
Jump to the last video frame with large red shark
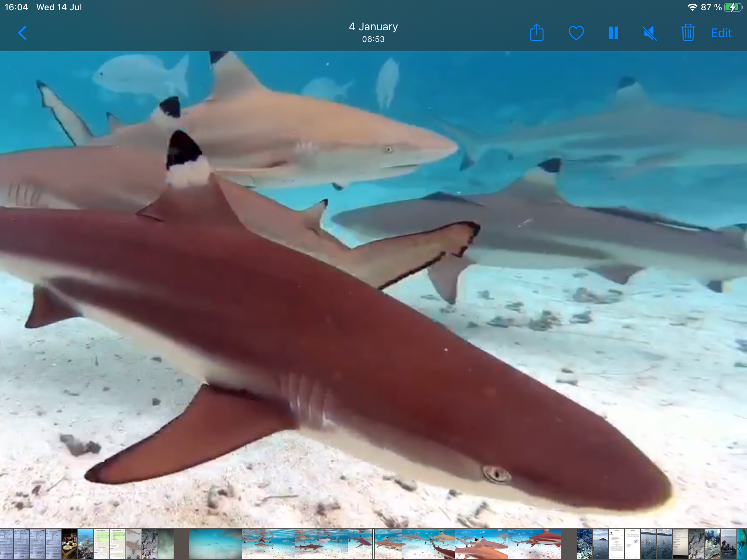tap(535, 544)
